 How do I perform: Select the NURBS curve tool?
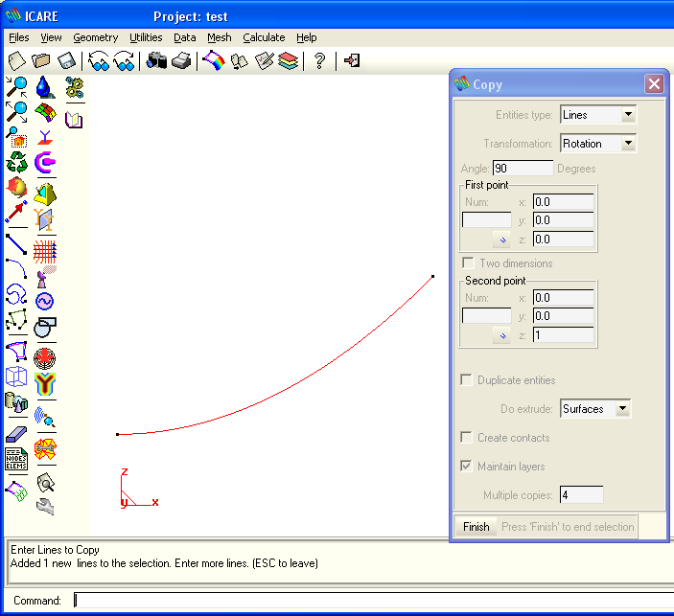tap(16, 294)
